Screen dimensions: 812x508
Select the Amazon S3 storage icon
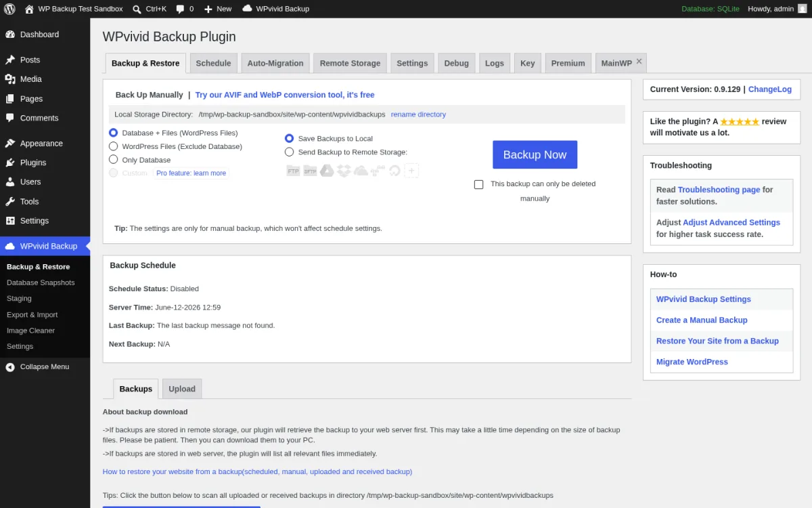pos(378,171)
